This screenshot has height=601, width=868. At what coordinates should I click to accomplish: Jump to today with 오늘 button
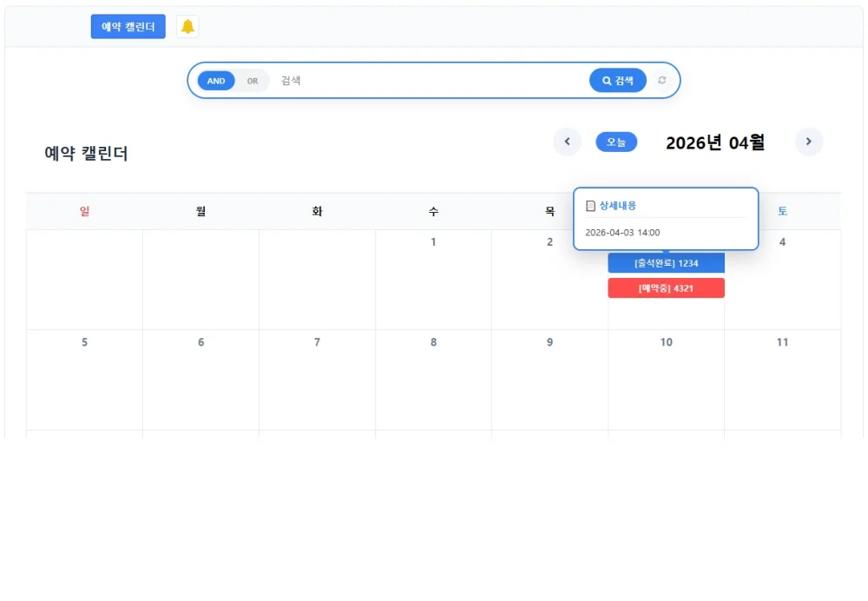point(616,142)
